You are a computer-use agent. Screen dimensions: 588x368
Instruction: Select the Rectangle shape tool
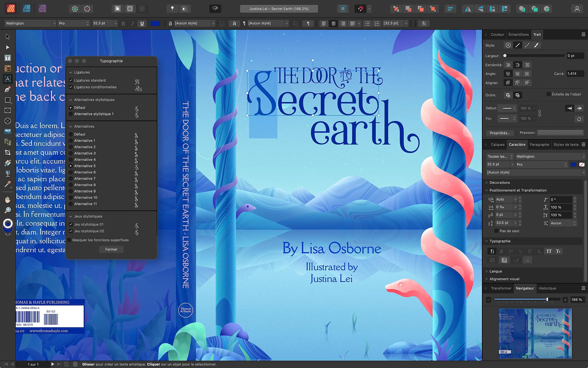coord(8,100)
